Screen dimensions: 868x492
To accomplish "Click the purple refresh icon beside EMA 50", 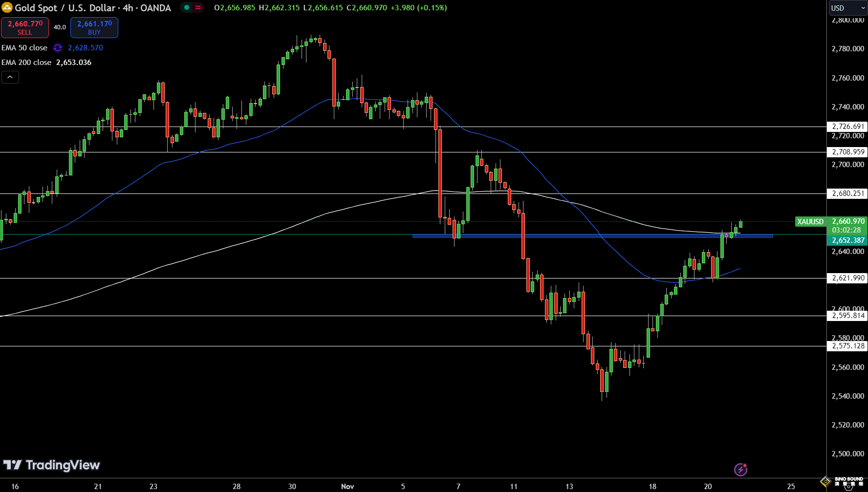I will point(58,48).
